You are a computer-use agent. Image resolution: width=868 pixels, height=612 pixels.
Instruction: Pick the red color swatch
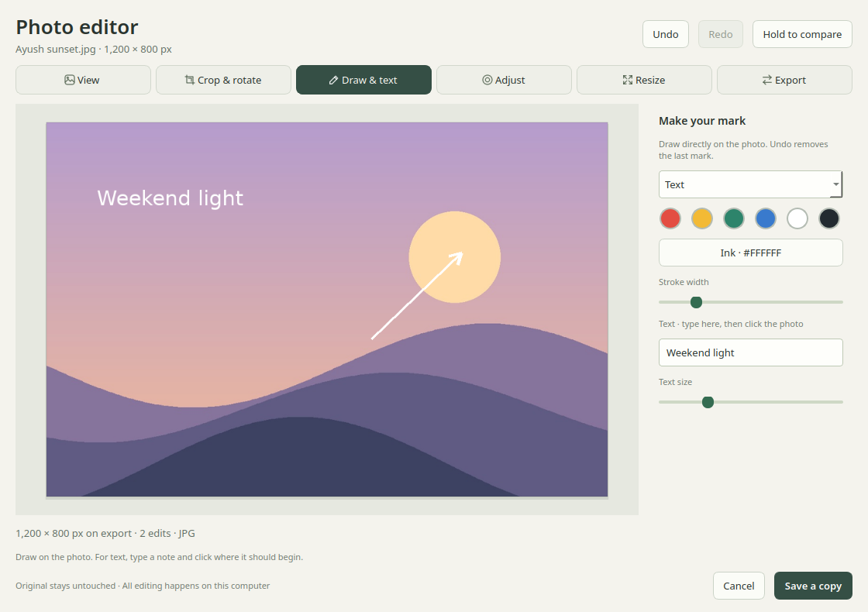[x=670, y=218]
